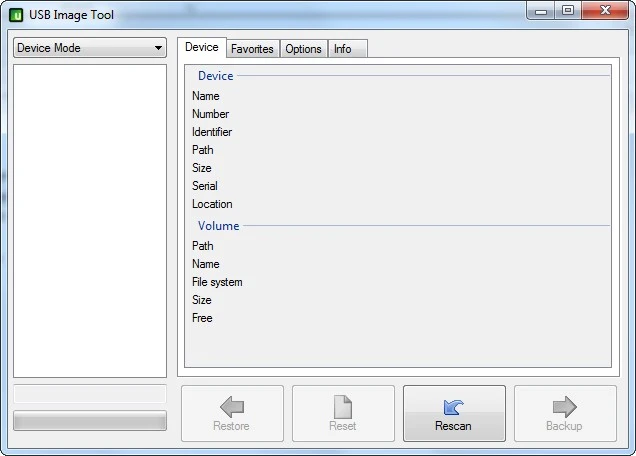Click the Restore left-arrow button
The width and height of the screenshot is (636, 456).
[x=232, y=413]
